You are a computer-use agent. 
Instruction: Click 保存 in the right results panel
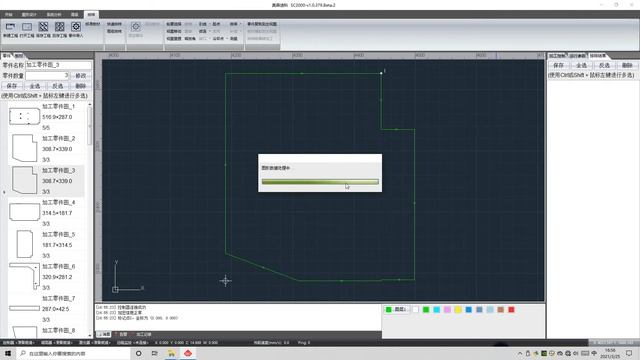(x=558, y=65)
